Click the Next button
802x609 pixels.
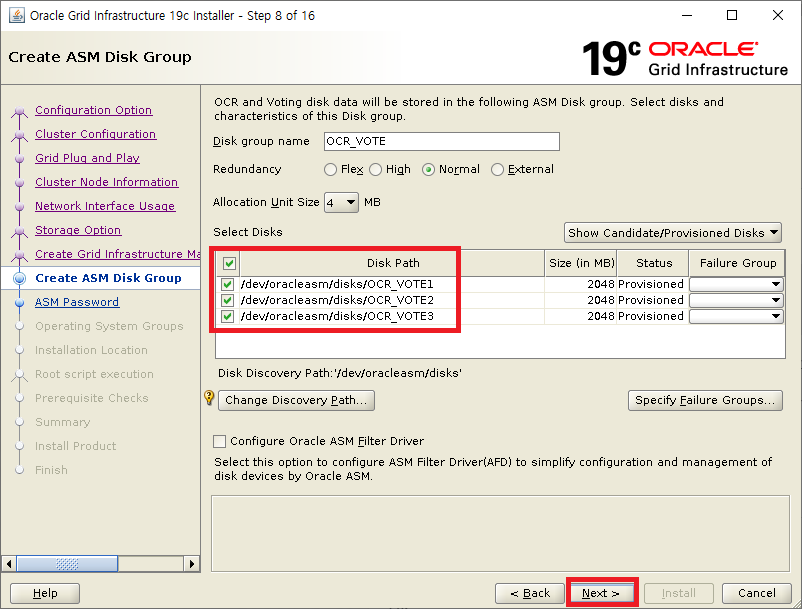[x=601, y=593]
